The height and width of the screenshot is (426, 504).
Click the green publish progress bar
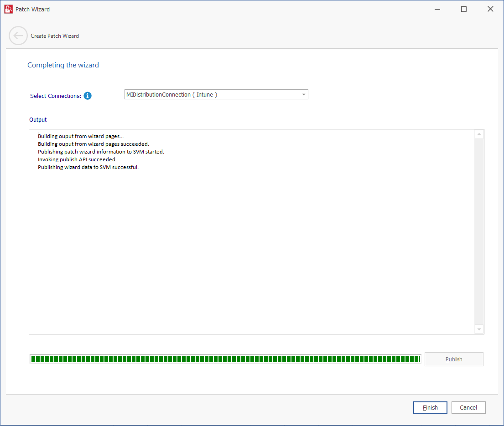[x=225, y=359]
